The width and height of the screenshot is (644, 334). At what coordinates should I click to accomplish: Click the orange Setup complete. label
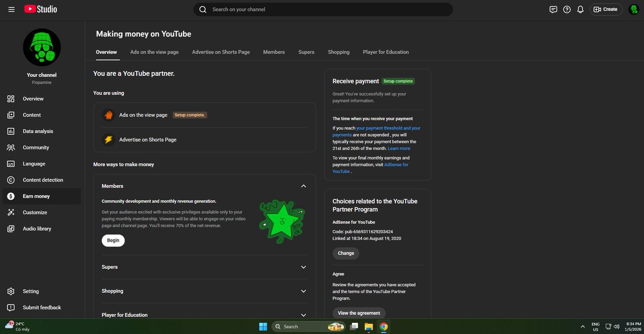coord(190,115)
